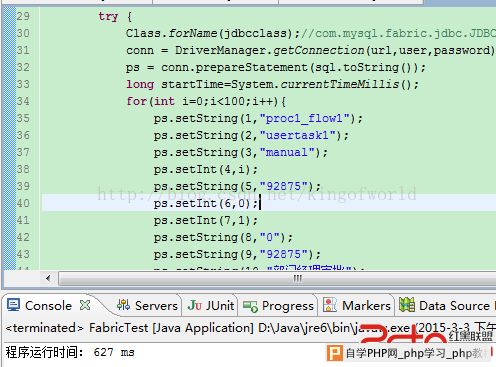This screenshot has height=367, width=496.
Task: Click the editor horizontal scrollbar thumb
Action: 277,279
